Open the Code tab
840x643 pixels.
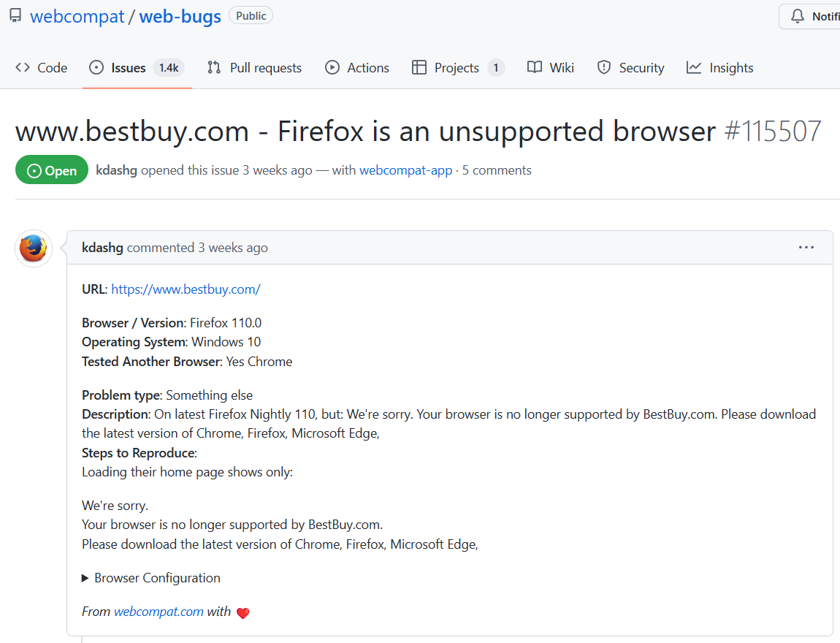(42, 68)
